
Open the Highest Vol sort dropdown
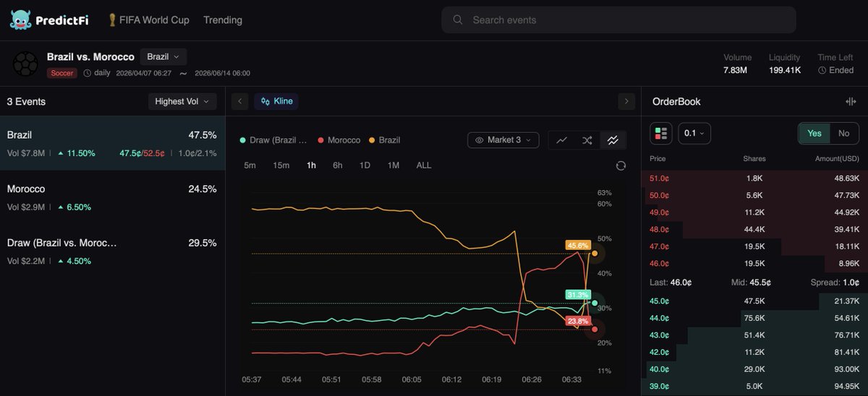[182, 102]
